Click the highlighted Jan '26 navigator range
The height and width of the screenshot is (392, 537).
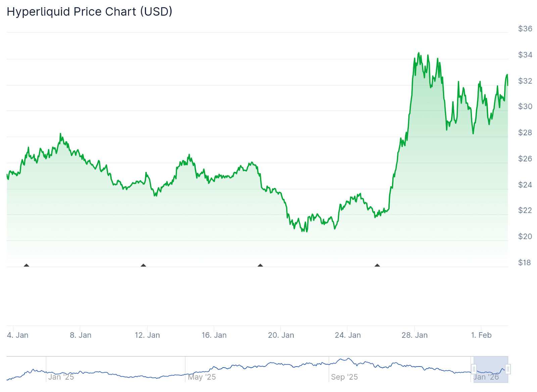[491, 370]
